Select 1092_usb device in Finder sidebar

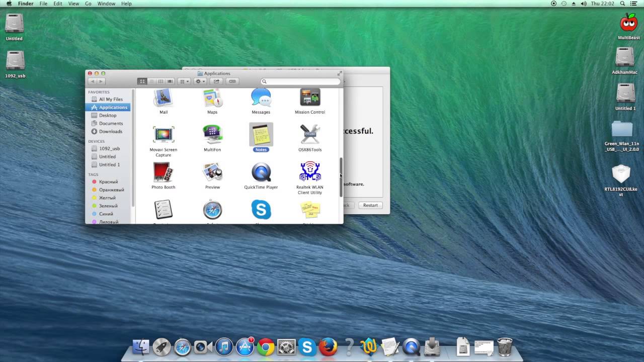tap(109, 149)
